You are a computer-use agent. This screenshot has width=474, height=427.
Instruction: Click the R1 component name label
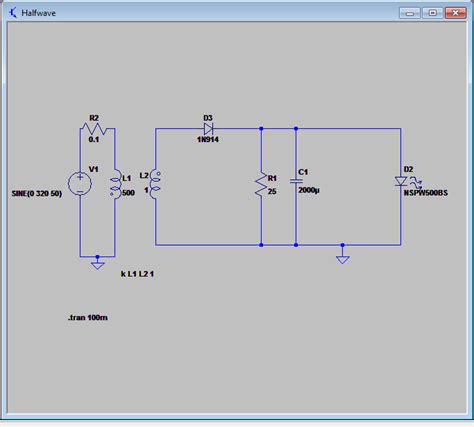click(272, 178)
